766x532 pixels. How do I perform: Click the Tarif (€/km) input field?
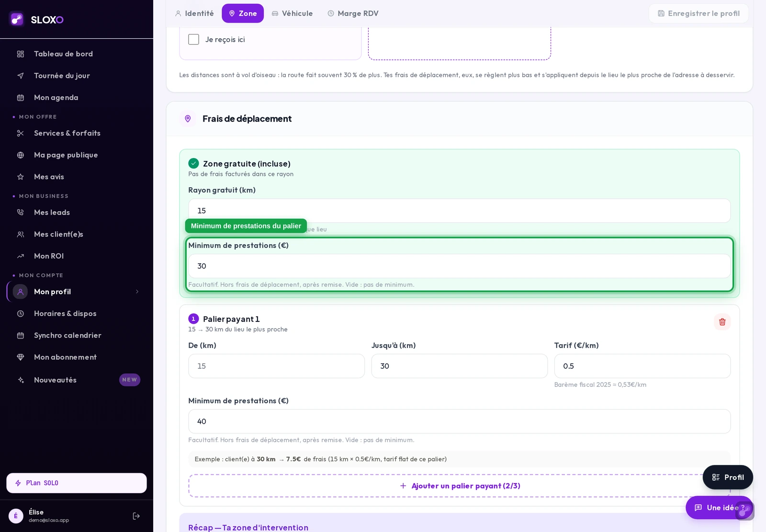(x=642, y=366)
